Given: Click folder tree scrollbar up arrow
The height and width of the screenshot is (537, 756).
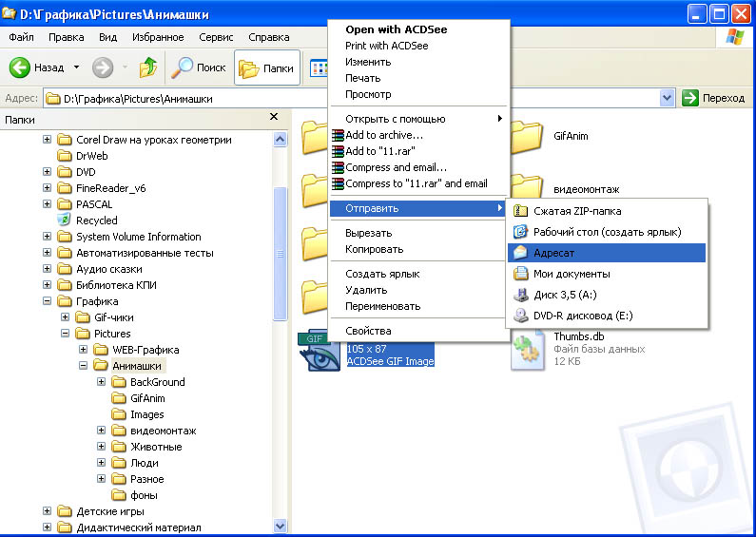Looking at the screenshot, I should pos(281,140).
